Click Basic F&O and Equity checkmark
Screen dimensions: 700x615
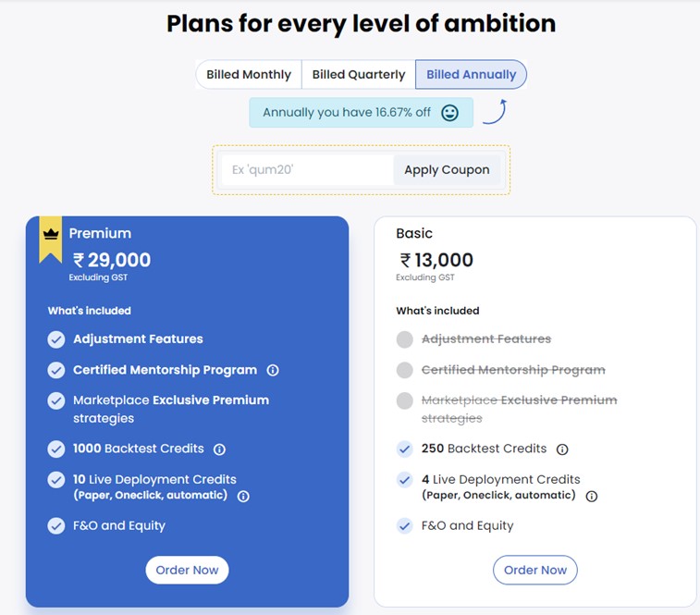point(404,526)
